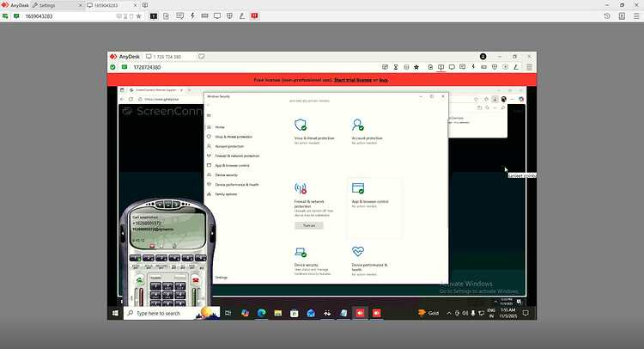Open Virus & threat protection sidebar item
644x349 pixels.
pos(234,137)
